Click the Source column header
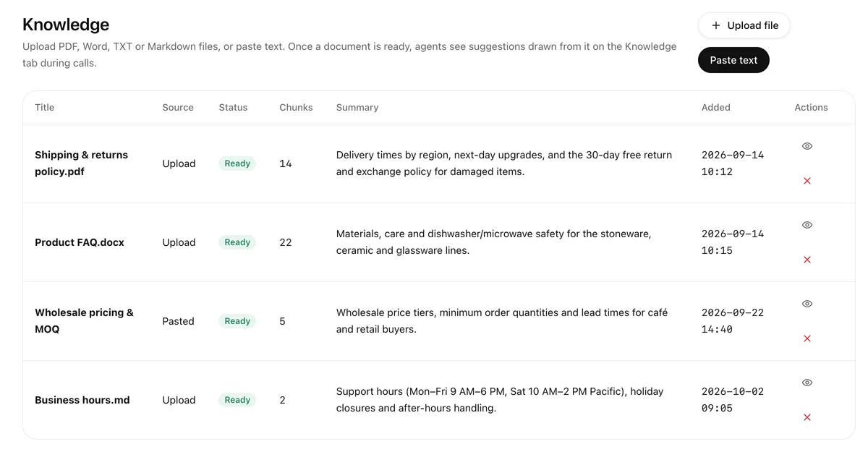 [x=178, y=107]
